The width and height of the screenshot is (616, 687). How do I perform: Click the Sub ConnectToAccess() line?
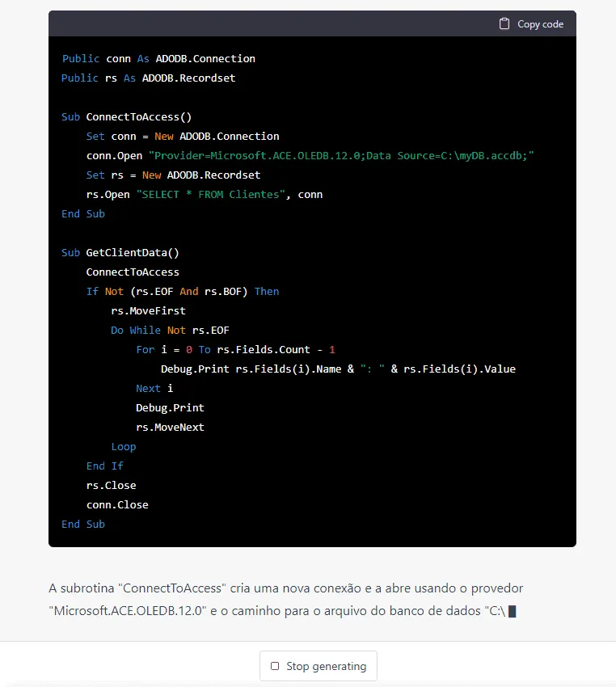coord(127,117)
